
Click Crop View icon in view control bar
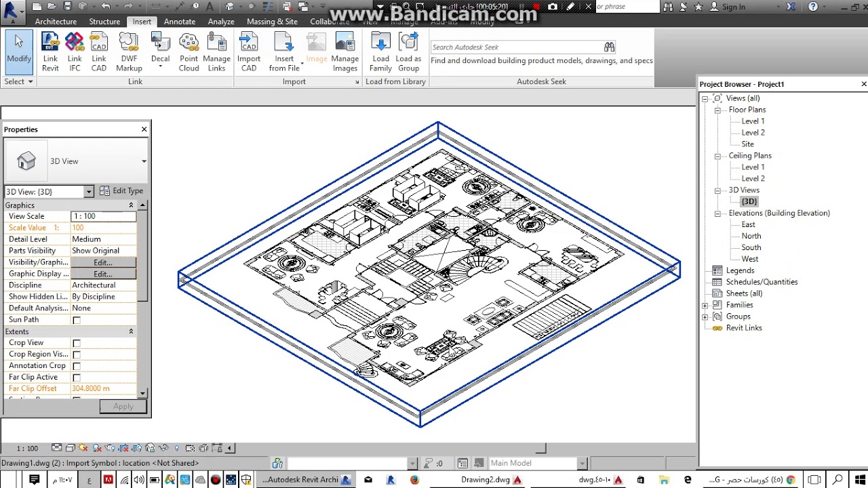click(123, 448)
